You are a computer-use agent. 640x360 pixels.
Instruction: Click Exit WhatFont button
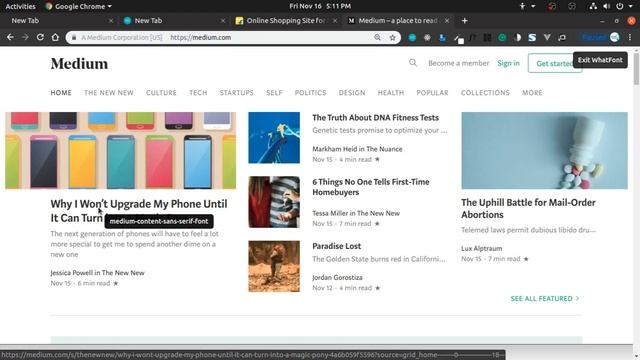coord(600,60)
